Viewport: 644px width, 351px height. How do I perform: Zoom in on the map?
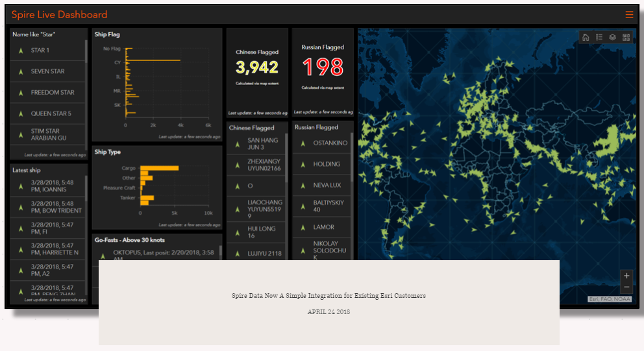626,276
